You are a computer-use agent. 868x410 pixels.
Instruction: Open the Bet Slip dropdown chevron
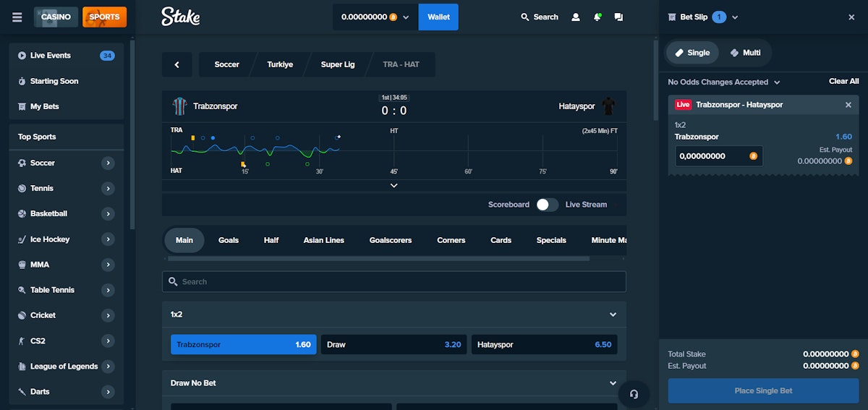[736, 17]
